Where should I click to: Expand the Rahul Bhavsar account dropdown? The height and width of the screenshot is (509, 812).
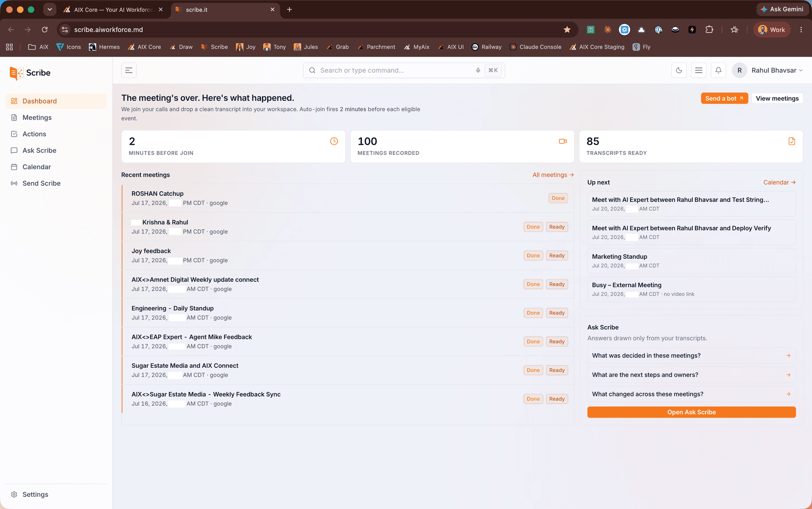(776, 70)
